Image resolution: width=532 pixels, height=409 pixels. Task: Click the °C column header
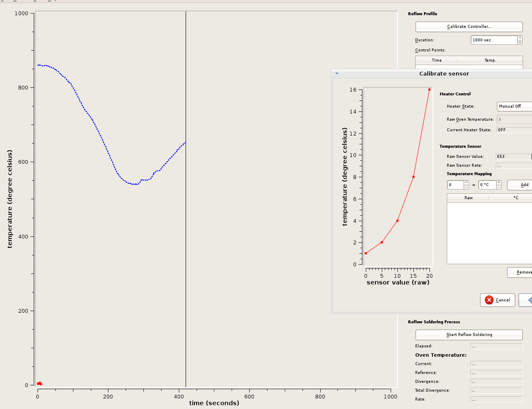(x=515, y=198)
